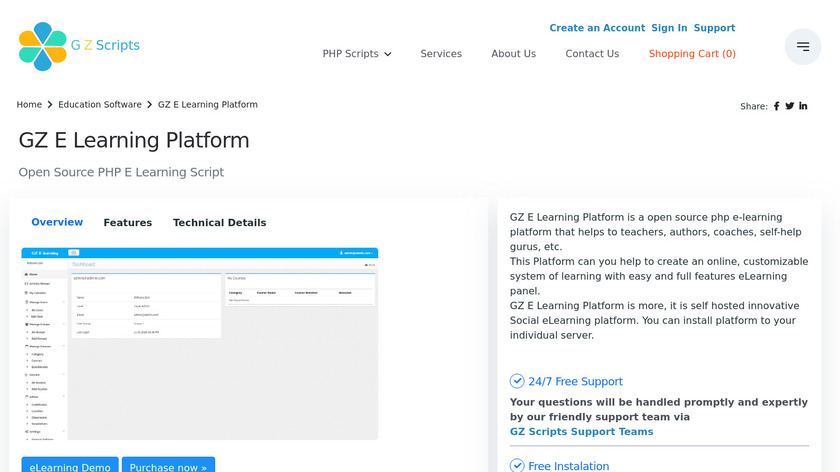View the Shopping Cart (0)
Viewport: 840px width, 472px height.
692,54
